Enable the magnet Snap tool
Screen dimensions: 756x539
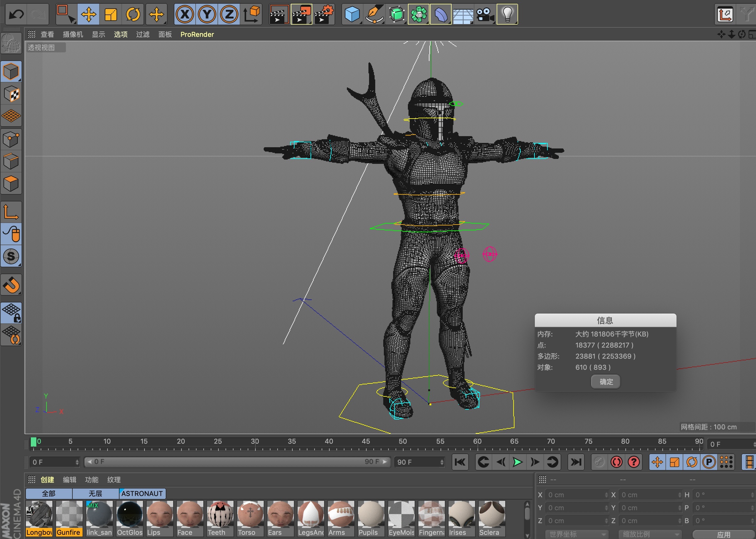point(12,285)
